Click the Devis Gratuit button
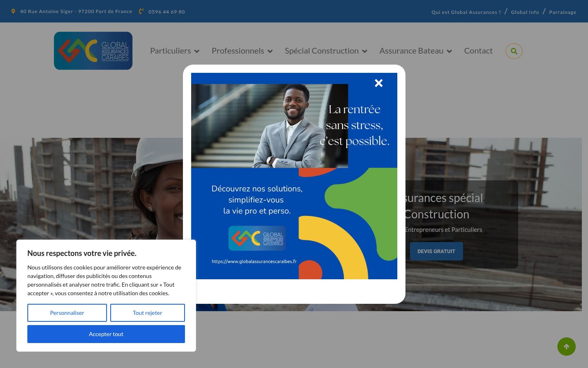This screenshot has height=368, width=588. tap(436, 251)
